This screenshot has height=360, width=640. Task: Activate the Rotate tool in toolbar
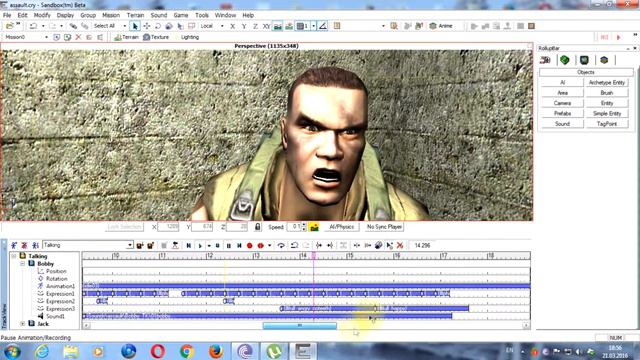158,26
